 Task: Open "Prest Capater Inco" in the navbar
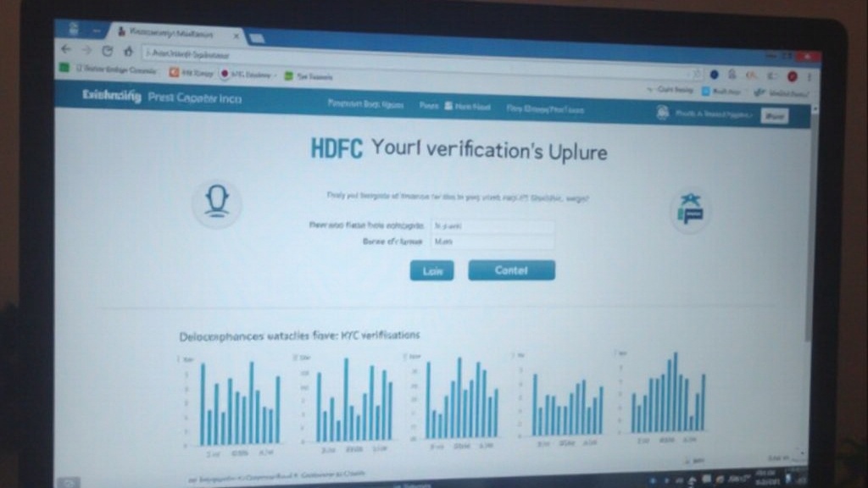point(195,98)
